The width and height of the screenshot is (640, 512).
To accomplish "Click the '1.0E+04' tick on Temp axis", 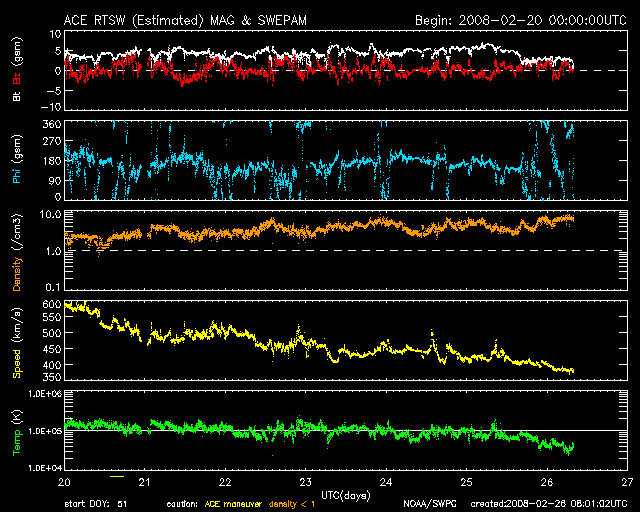I will coord(45,468).
